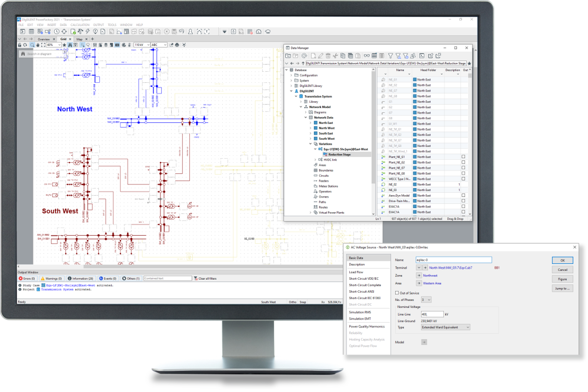
Task: Select the magnifier zoom tool in diagram toolbar
Action: point(32,45)
